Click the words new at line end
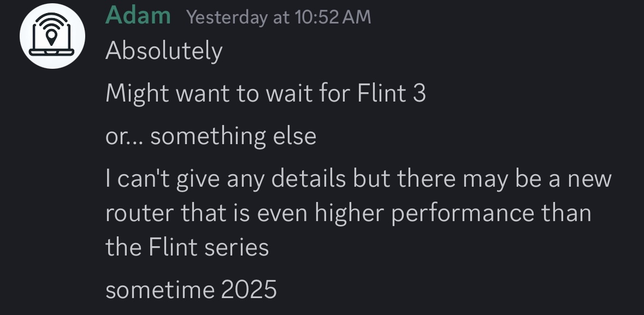Viewport: 644px width, 315px height. (x=590, y=180)
